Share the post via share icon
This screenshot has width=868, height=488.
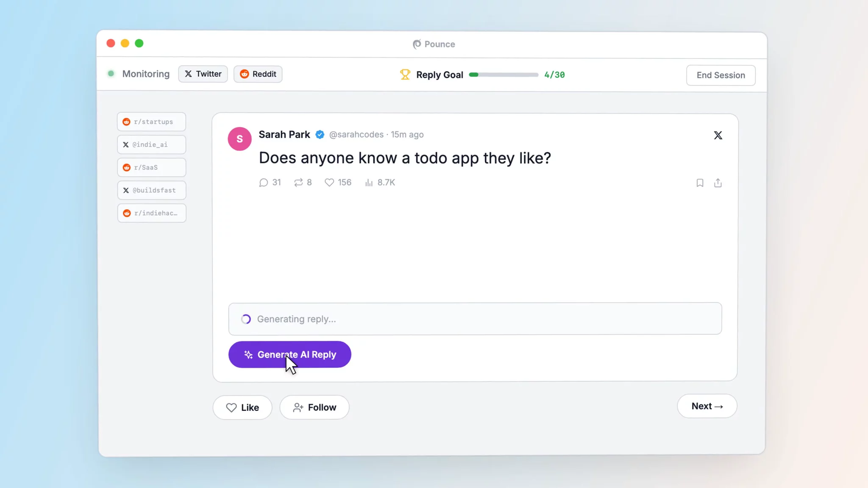tap(718, 183)
